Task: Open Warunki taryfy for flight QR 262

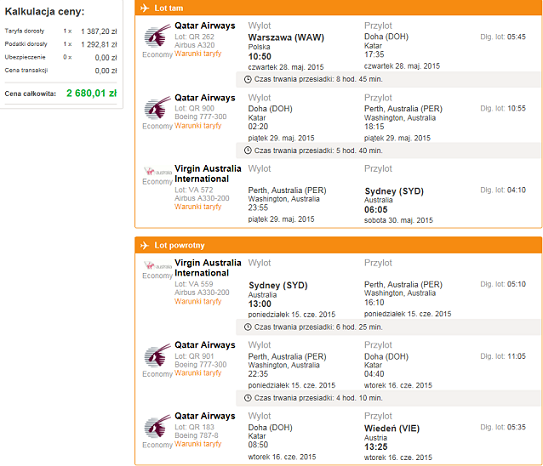Action: coord(198,54)
